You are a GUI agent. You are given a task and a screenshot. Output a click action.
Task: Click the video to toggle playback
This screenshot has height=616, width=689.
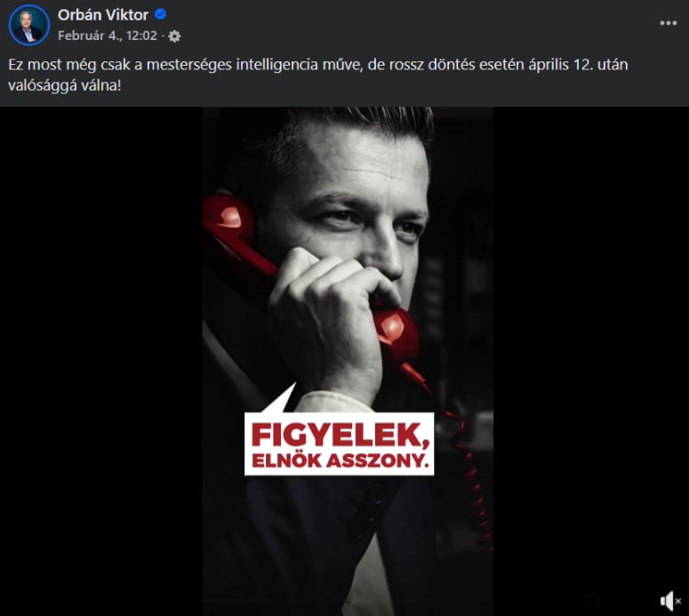pyautogui.click(x=348, y=361)
